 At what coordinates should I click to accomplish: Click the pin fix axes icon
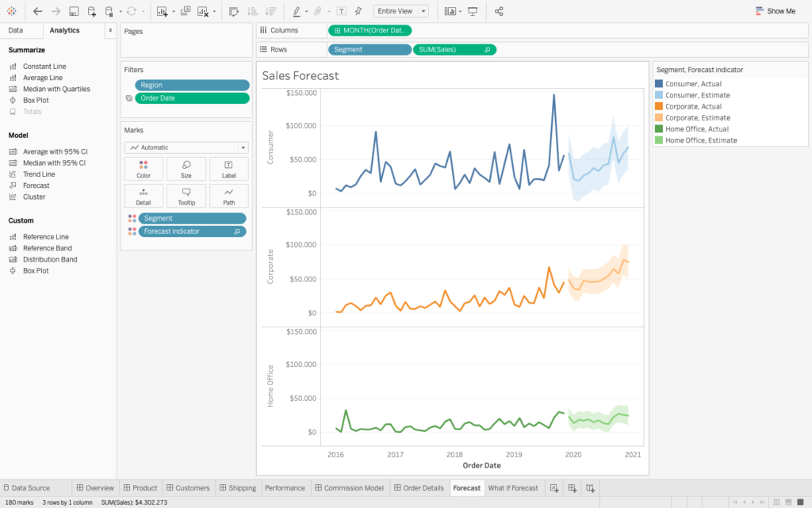point(358,11)
